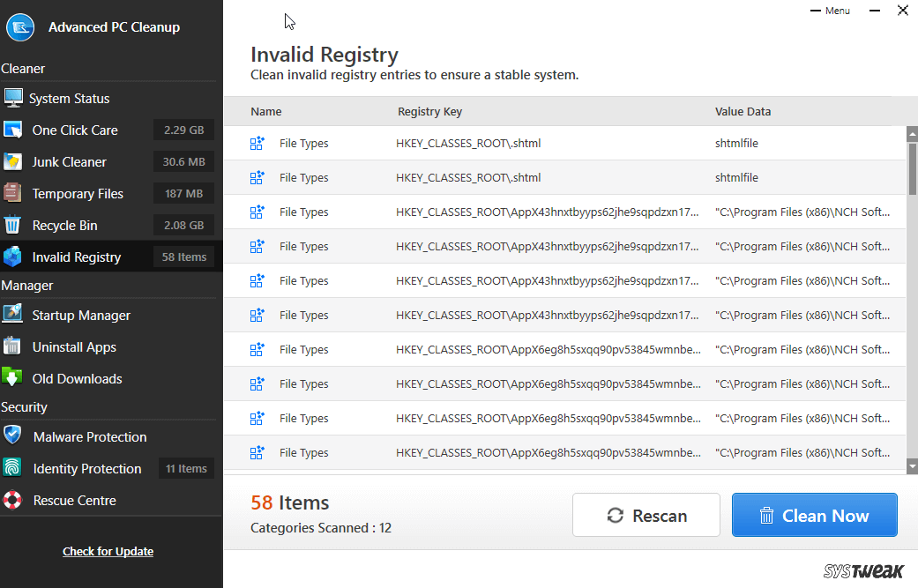Open the Old Downloads section
Viewport: 918px width, 588px height.
coord(75,378)
